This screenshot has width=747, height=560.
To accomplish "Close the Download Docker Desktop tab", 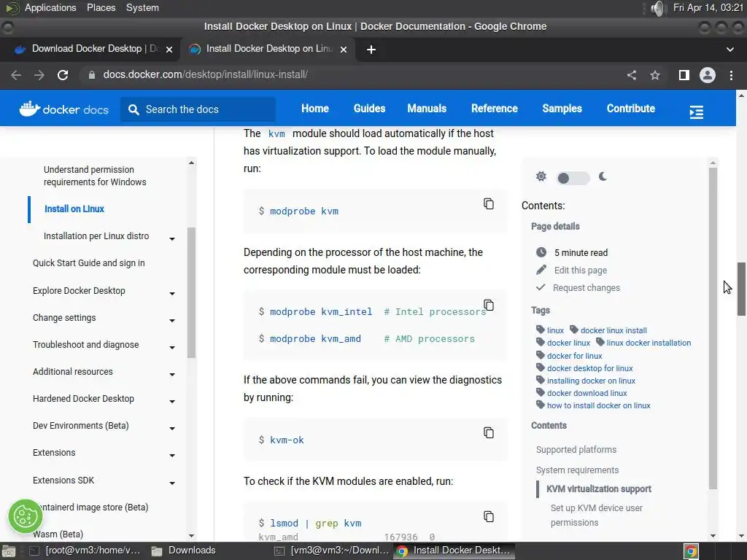I will point(169,50).
